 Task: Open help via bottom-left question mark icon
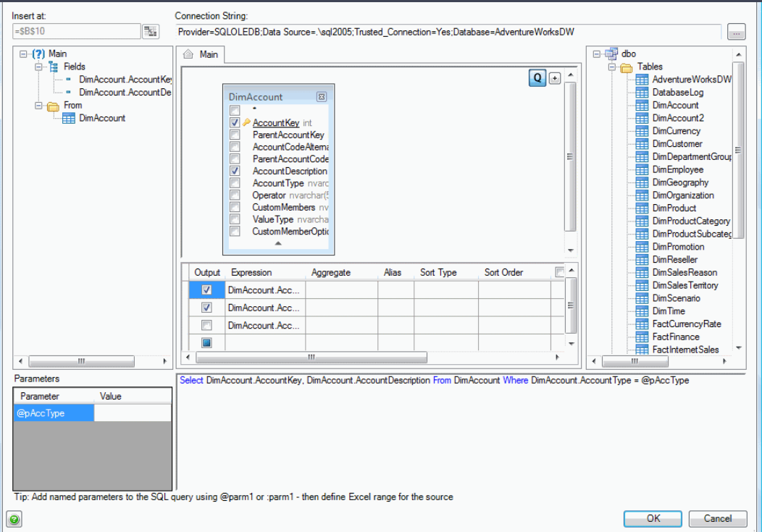(x=14, y=519)
